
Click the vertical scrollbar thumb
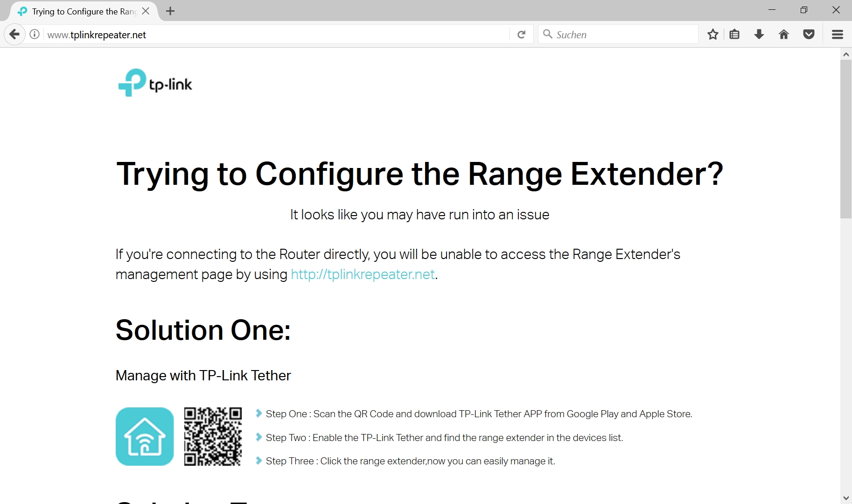(x=846, y=139)
